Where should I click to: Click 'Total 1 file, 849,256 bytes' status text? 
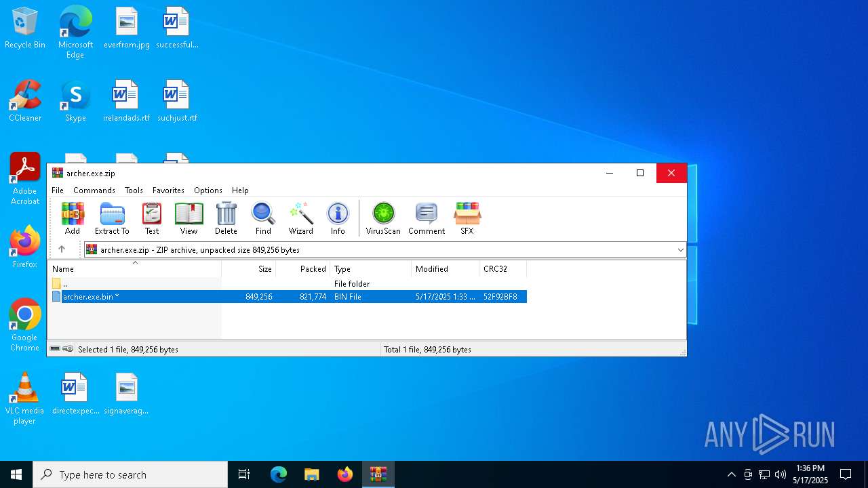(427, 350)
